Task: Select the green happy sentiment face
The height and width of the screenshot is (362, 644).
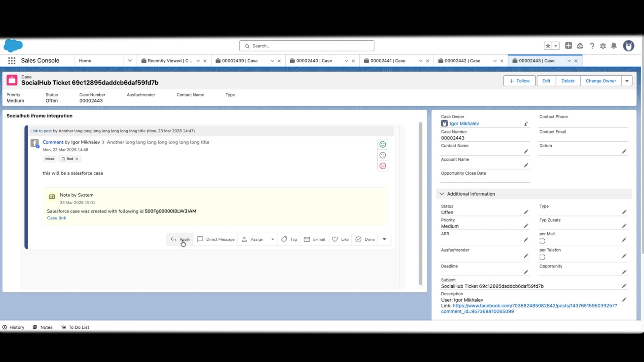Action: click(x=383, y=144)
